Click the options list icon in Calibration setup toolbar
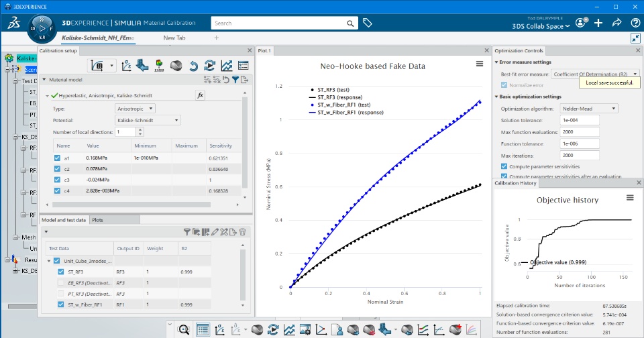 pos(243,66)
